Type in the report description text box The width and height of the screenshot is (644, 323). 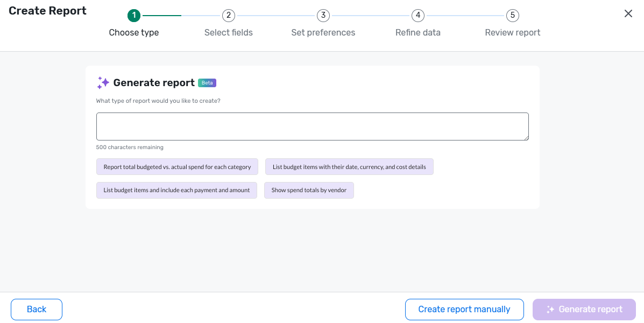(312, 127)
